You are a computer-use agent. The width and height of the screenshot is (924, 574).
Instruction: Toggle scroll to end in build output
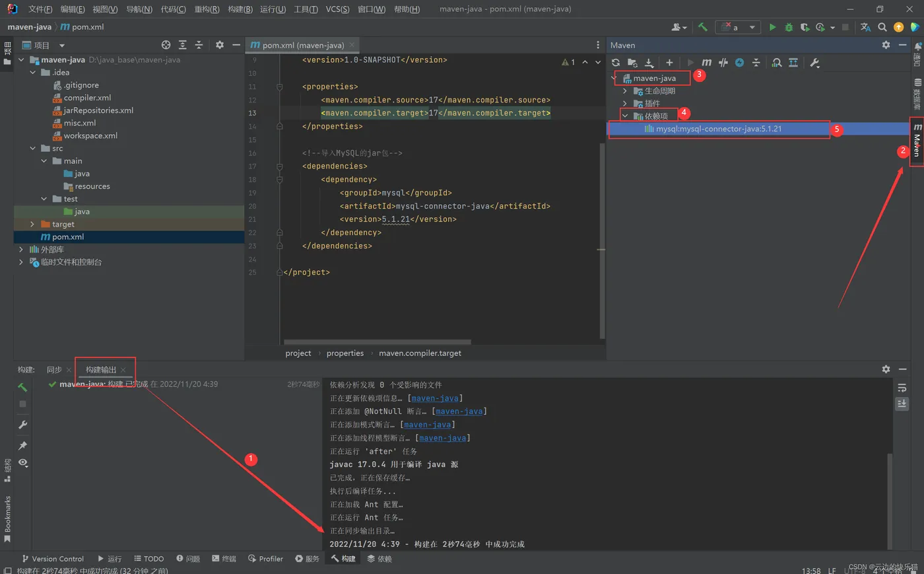tap(902, 403)
